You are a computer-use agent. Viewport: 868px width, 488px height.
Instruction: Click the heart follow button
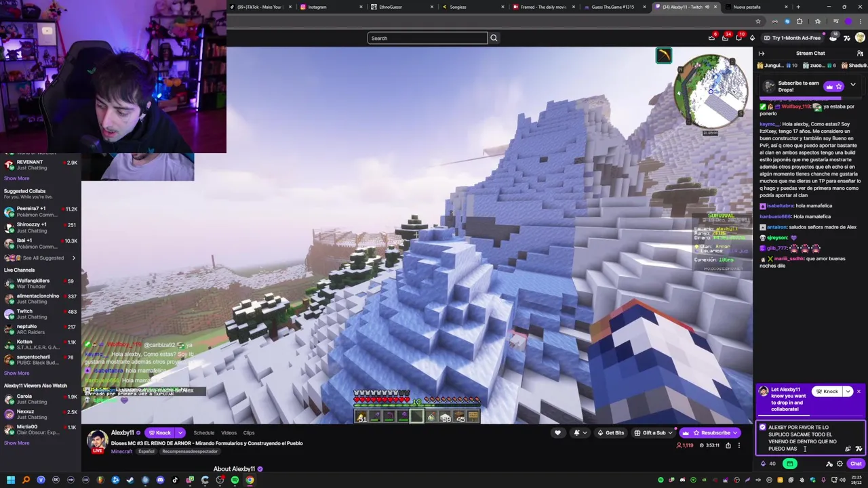[557, 433]
